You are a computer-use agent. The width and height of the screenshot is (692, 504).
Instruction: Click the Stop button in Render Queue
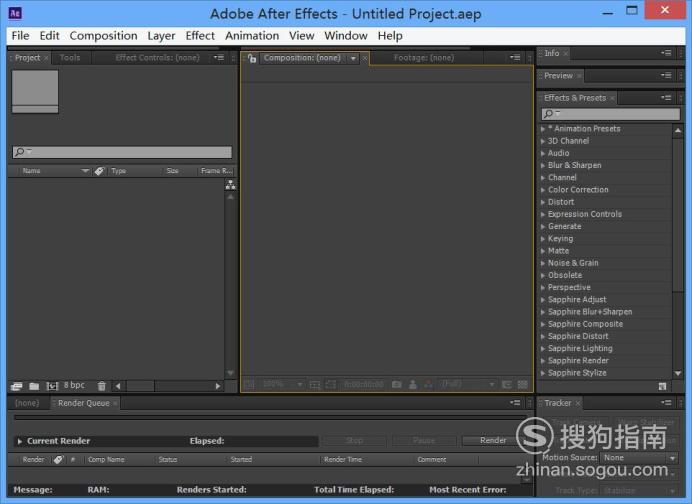pyautogui.click(x=354, y=440)
